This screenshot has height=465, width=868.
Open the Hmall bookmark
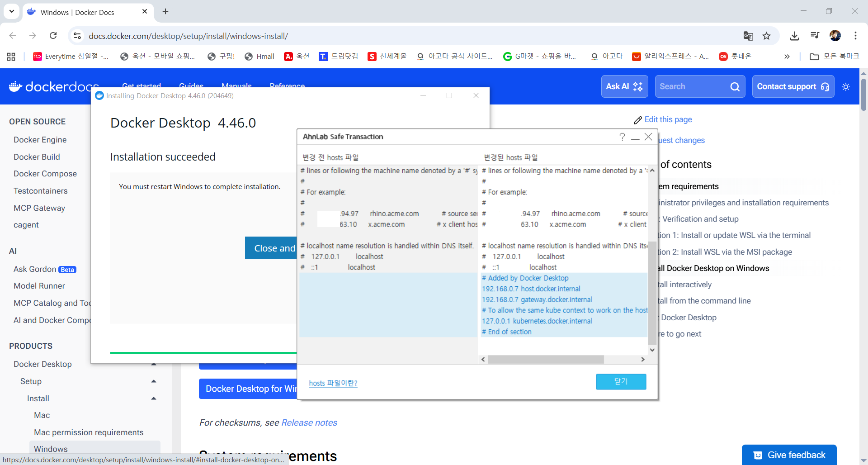point(259,57)
